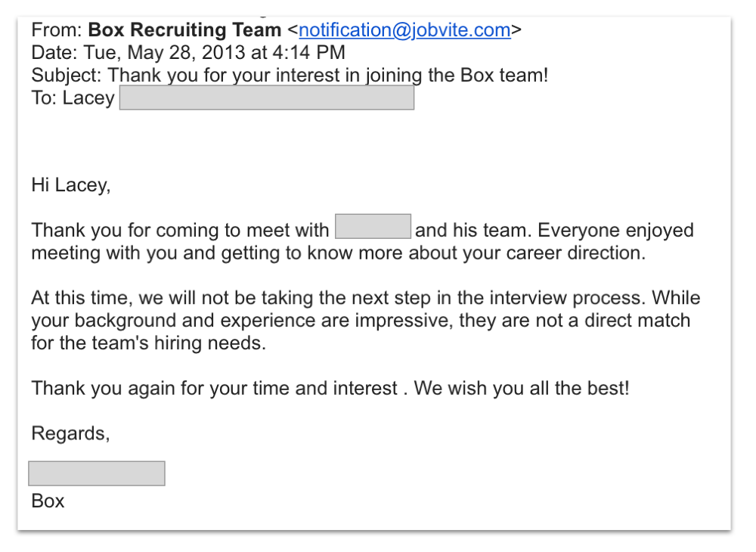The width and height of the screenshot is (756, 552).
Task: Click the "We wish you all the best!" sentence
Action: (x=522, y=389)
